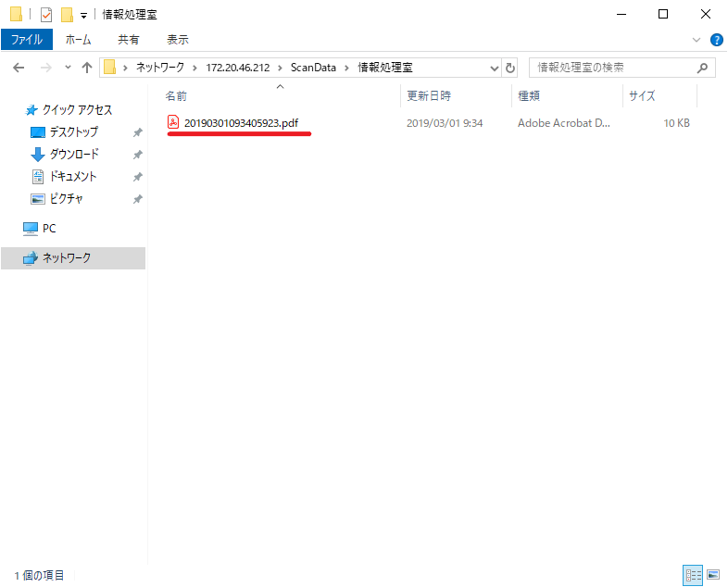Viewport: 728px width, 587px height.
Task: Select the 表示 ribbon tab
Action: click(178, 40)
